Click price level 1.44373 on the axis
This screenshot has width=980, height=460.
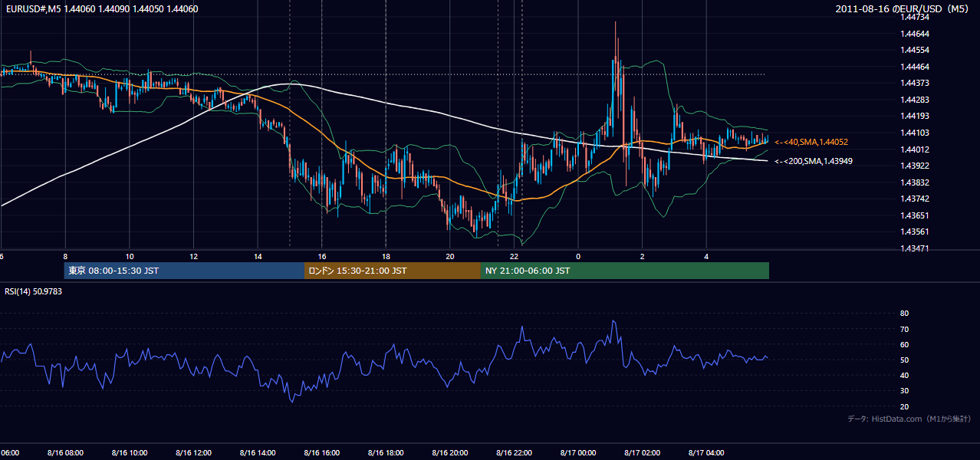pos(915,83)
